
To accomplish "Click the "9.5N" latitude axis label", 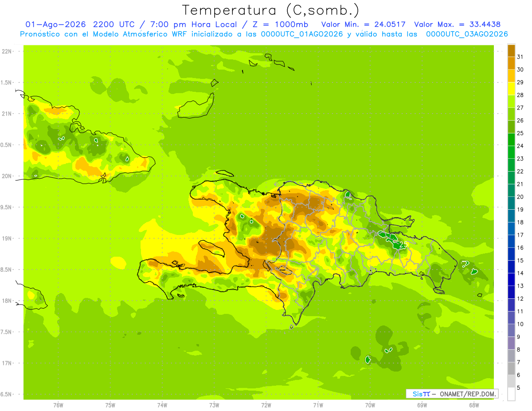I will click(x=7, y=207).
